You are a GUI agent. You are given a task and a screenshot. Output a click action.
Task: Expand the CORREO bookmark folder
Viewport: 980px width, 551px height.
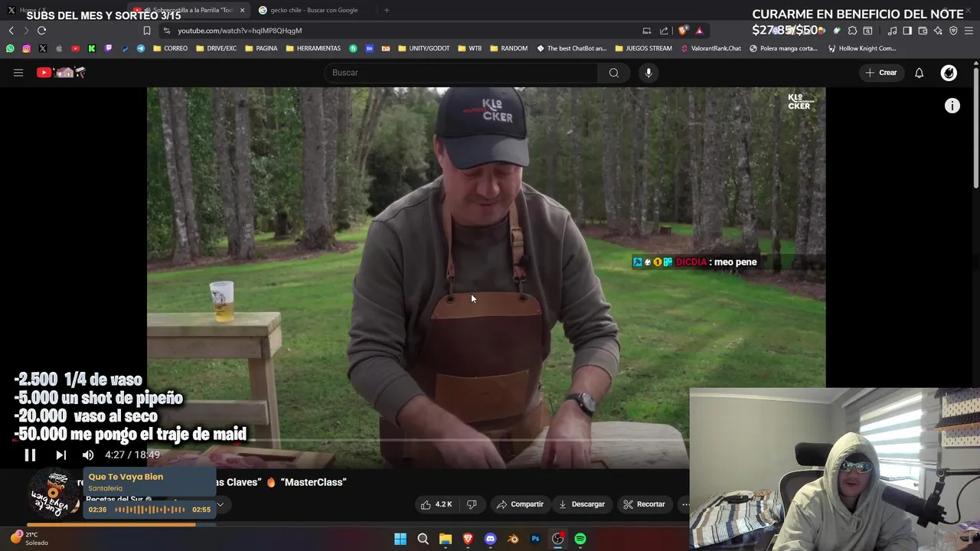click(170, 48)
